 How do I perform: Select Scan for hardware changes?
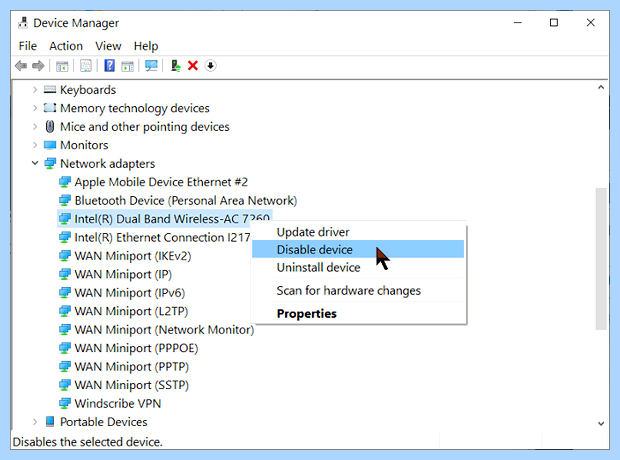tap(358, 290)
